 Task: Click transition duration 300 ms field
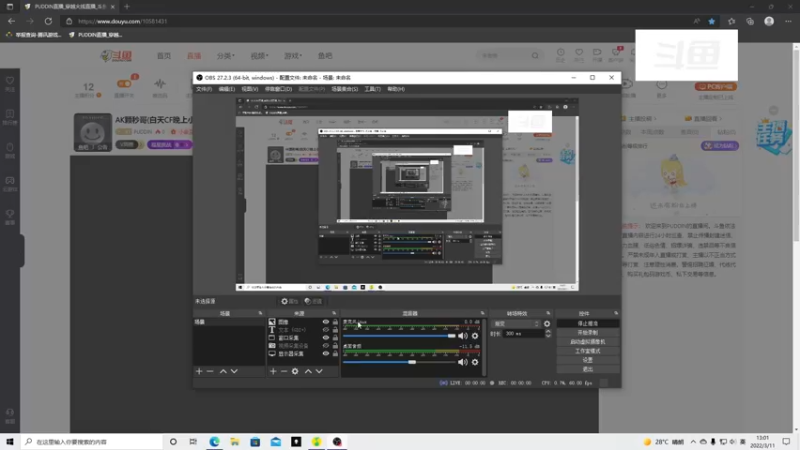(523, 334)
